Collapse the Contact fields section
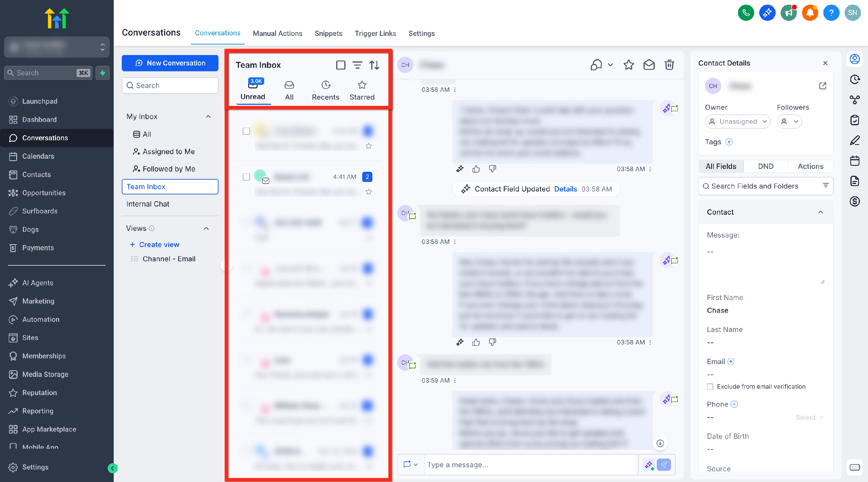Image resolution: width=868 pixels, height=482 pixels. pos(821,212)
